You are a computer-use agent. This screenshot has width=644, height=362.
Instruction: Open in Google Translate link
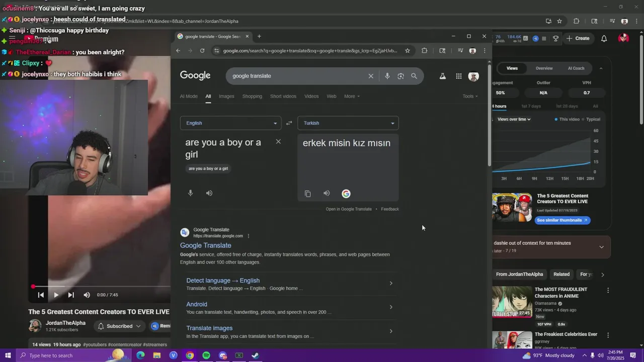[349, 209]
